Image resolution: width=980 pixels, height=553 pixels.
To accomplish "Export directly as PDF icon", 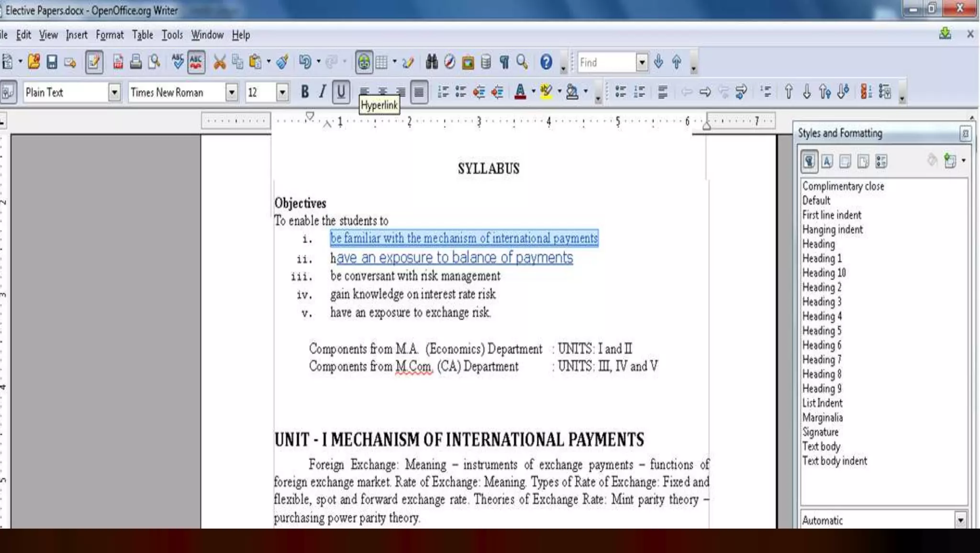I will click(x=118, y=62).
